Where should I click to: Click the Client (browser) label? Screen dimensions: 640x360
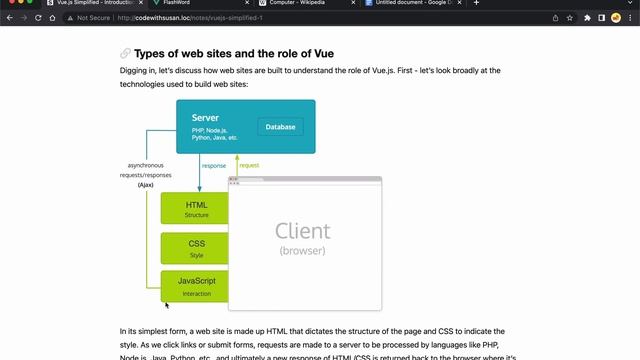(302, 238)
